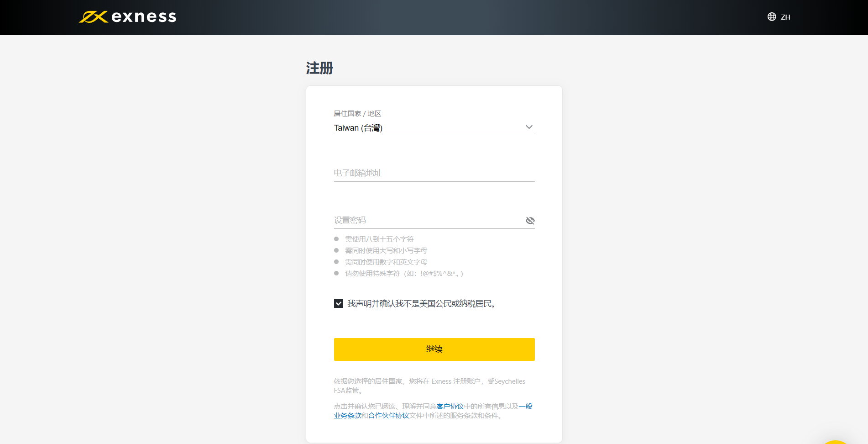Image resolution: width=868 pixels, height=444 pixels.
Task: Click the 需同时使用大写和小写字母 requirement text
Action: (386, 251)
